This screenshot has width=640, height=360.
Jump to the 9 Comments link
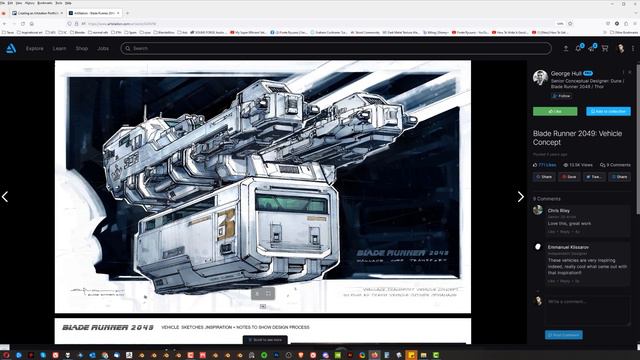615,165
